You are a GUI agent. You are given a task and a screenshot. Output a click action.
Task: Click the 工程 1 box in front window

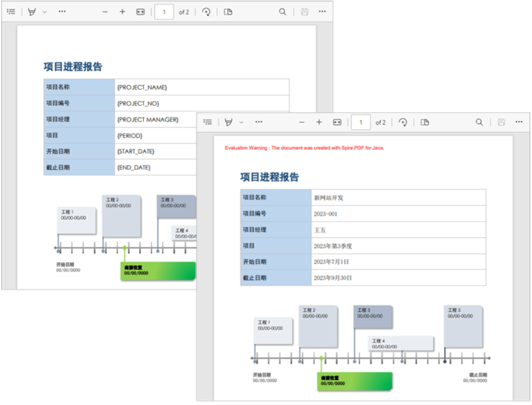coord(273,331)
